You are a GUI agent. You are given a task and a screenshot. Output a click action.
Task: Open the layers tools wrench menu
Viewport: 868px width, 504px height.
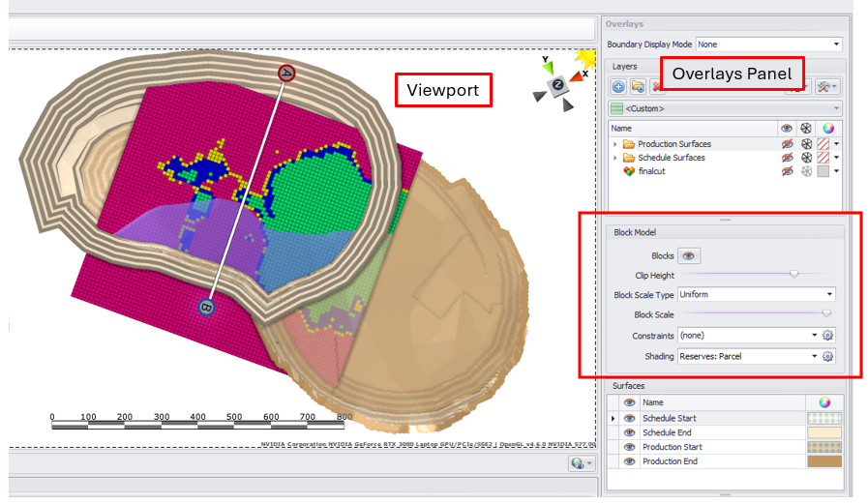(827, 87)
